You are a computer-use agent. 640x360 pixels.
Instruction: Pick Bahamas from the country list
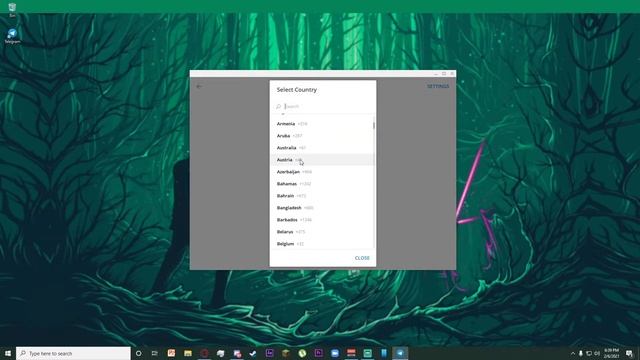tap(322, 184)
